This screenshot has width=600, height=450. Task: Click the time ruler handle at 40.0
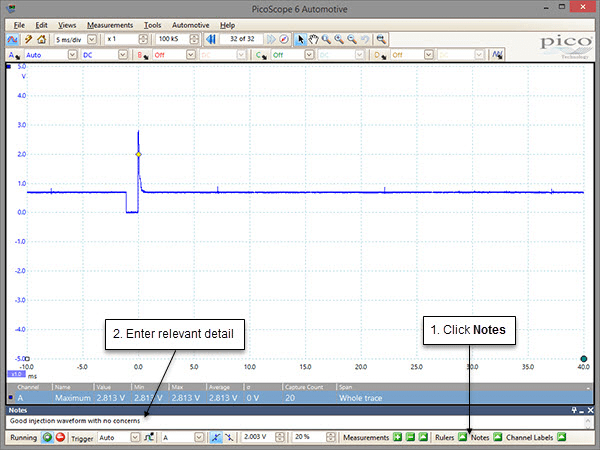pos(584,359)
